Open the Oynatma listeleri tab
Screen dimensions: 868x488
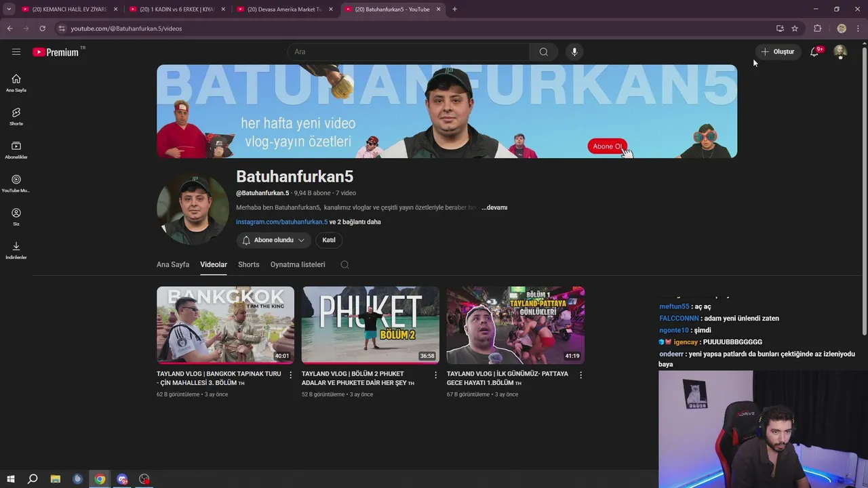point(298,264)
